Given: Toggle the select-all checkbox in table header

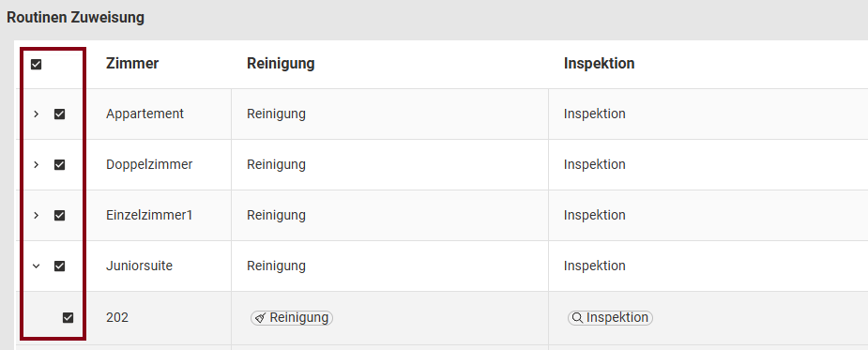Looking at the screenshot, I should tap(36, 65).
